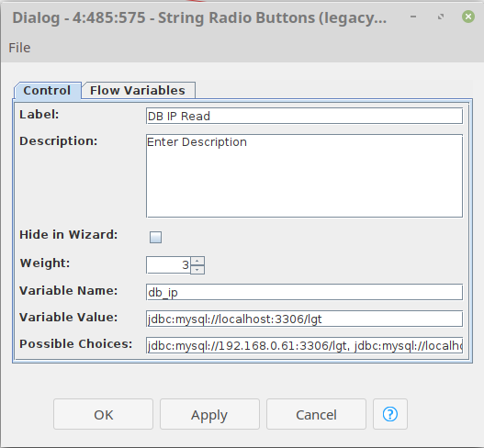
Task: Decrease Weight with the down arrow
Action: pos(197,270)
